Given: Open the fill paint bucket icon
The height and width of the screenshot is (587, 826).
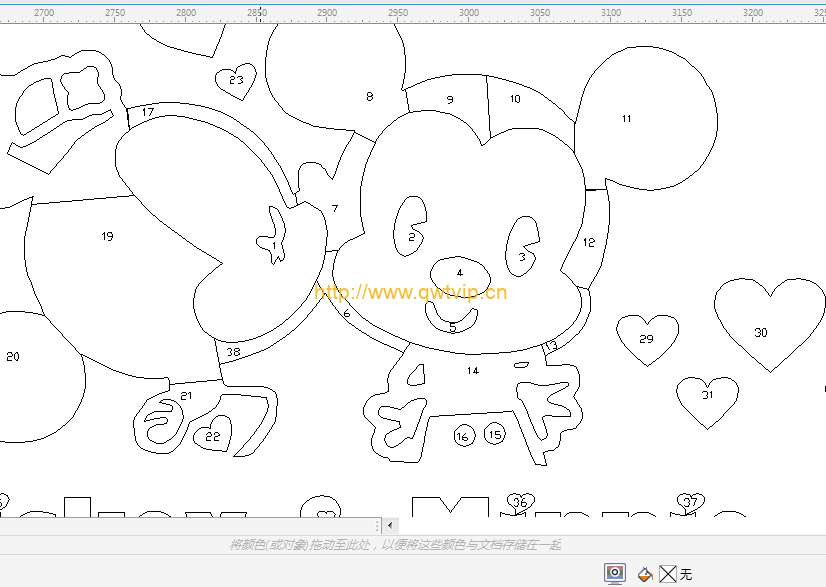Looking at the screenshot, I should tap(645, 574).
